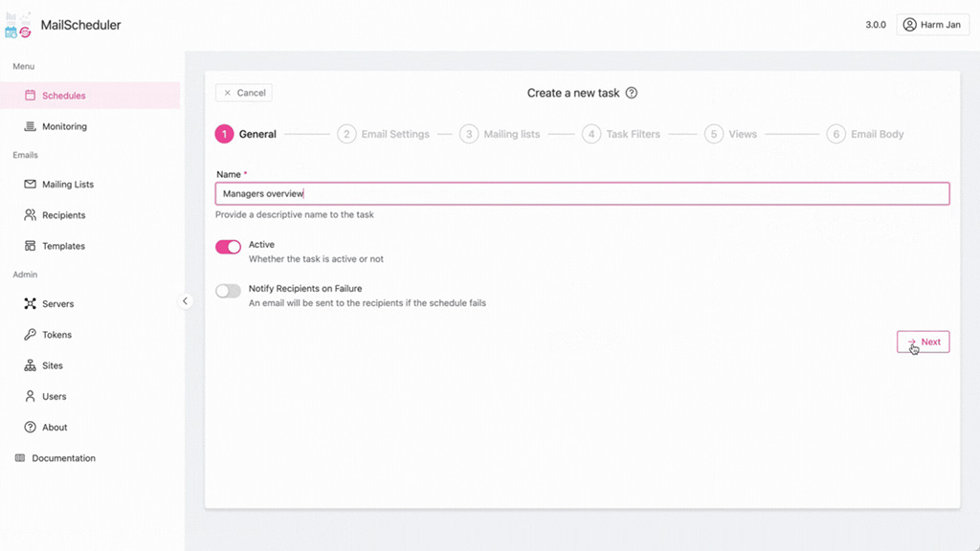Collapse the sidebar with the chevron arrow
Viewport: 980px width, 551px height.
(x=185, y=301)
